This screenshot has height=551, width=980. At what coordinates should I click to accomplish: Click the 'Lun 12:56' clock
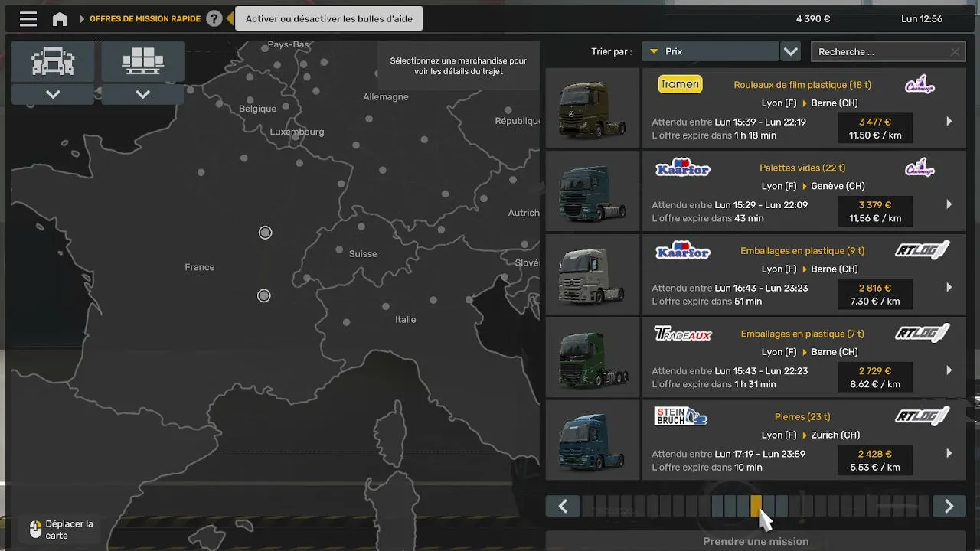922,19
